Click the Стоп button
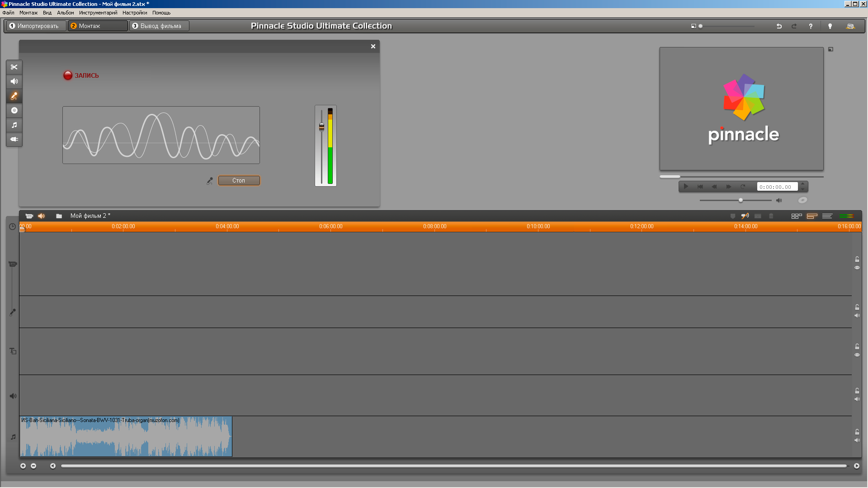Viewport: 868px width, 488px height. [239, 181]
